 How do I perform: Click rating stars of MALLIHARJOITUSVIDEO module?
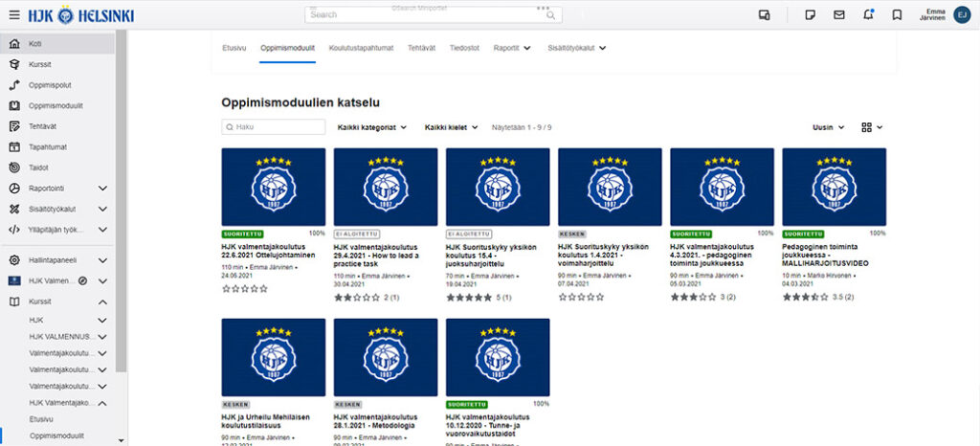pos(806,298)
